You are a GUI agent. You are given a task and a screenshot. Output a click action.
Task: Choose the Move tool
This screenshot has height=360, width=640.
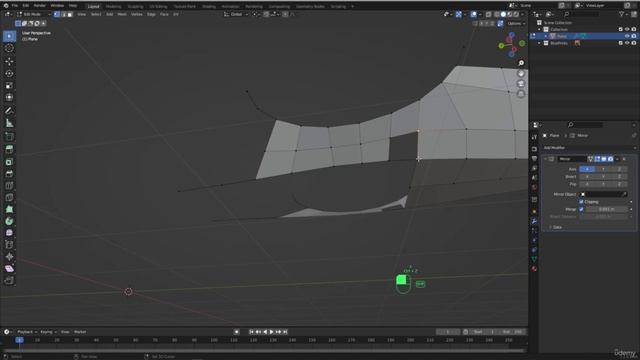pos(9,61)
